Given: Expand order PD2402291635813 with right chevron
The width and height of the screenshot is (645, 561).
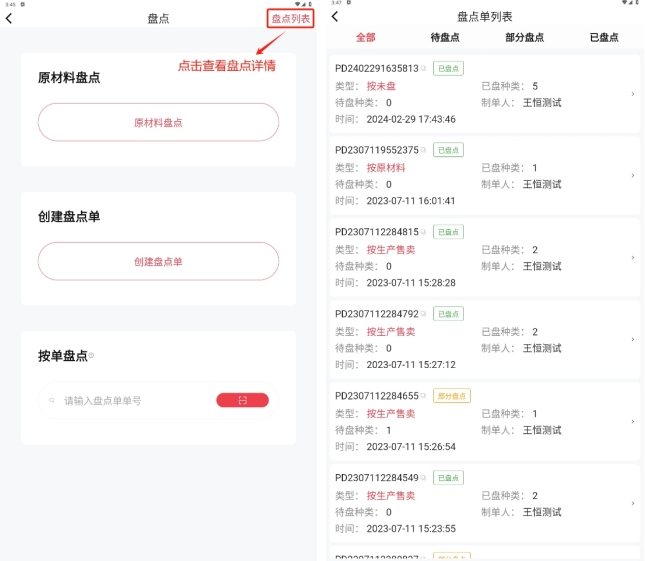Looking at the screenshot, I should pyautogui.click(x=632, y=94).
